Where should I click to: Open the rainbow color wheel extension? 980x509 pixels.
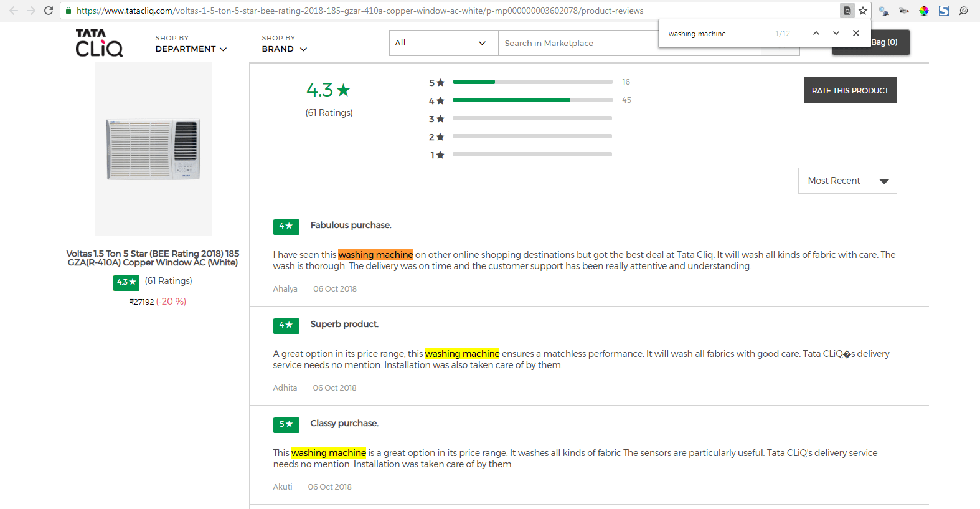(x=924, y=11)
